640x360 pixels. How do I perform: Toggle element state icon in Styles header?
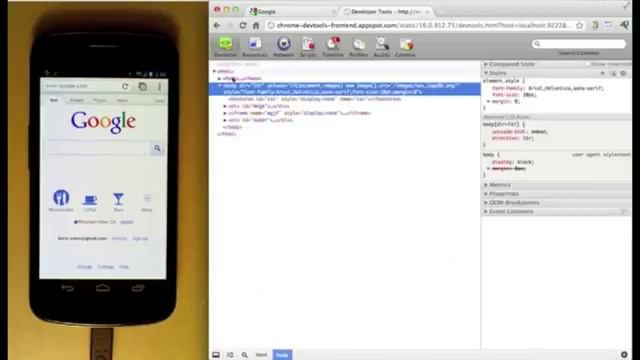tap(613, 73)
